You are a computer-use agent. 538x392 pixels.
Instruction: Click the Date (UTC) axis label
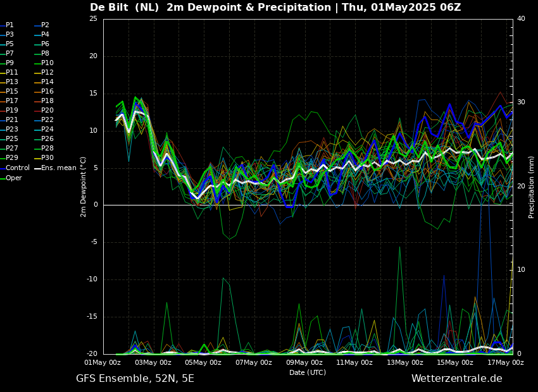308,372
